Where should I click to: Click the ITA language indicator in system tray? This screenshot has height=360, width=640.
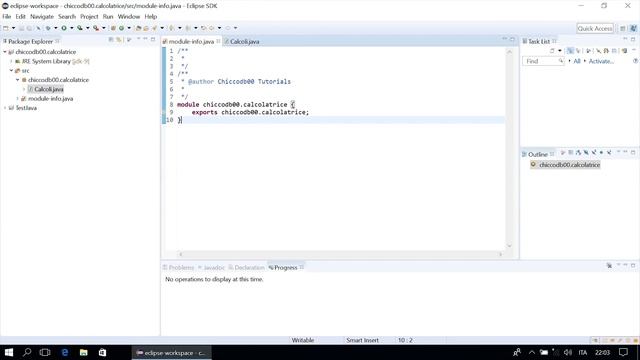point(582,352)
